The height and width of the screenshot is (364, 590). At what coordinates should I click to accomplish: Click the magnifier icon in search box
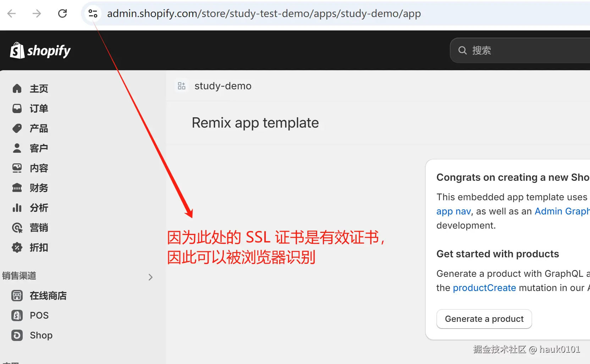pos(462,50)
